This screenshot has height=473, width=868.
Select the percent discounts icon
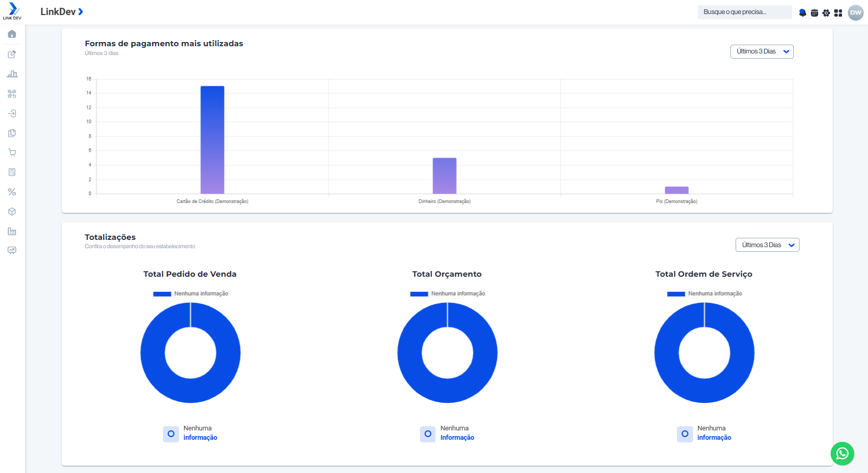(11, 192)
